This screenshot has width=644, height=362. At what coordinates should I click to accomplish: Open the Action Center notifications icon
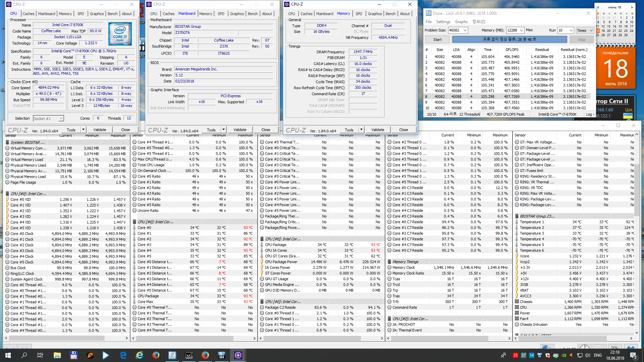(633, 355)
